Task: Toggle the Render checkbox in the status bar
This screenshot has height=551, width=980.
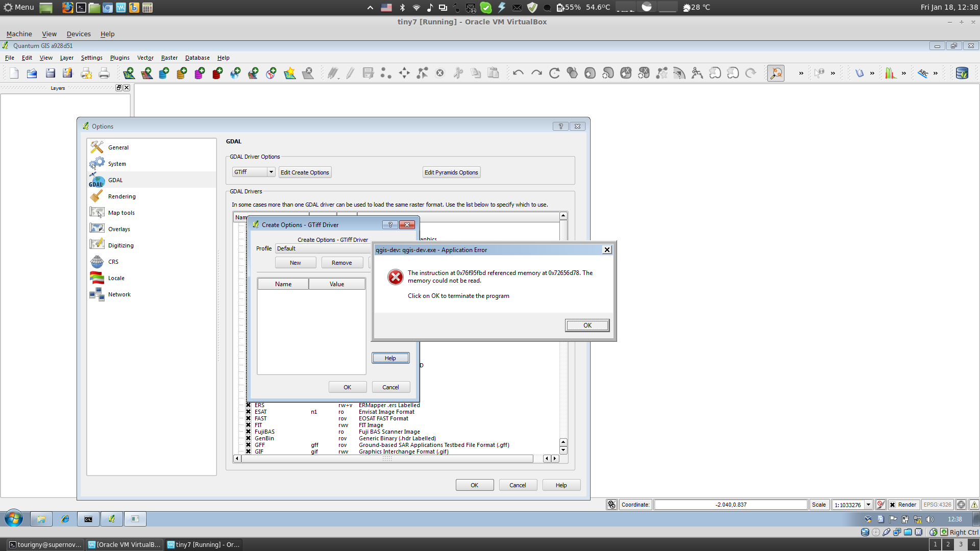Action: tap(892, 505)
